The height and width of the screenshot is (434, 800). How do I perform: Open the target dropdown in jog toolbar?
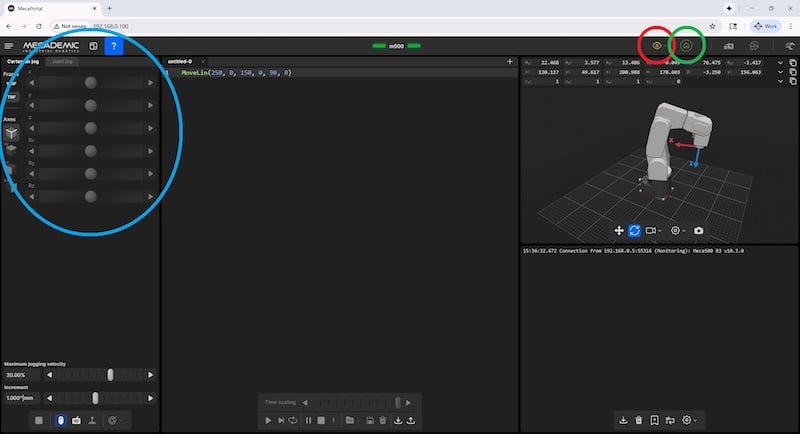point(114,420)
